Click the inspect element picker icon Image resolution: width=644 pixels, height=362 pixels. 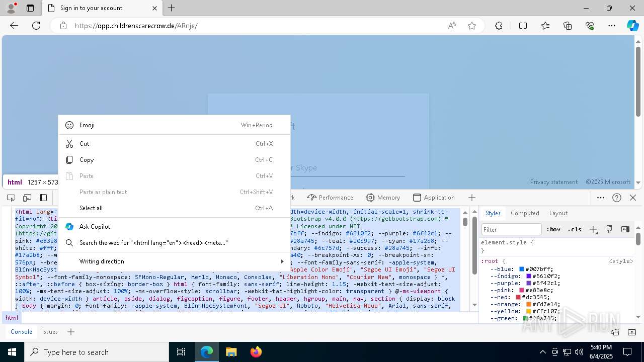coord(11,198)
